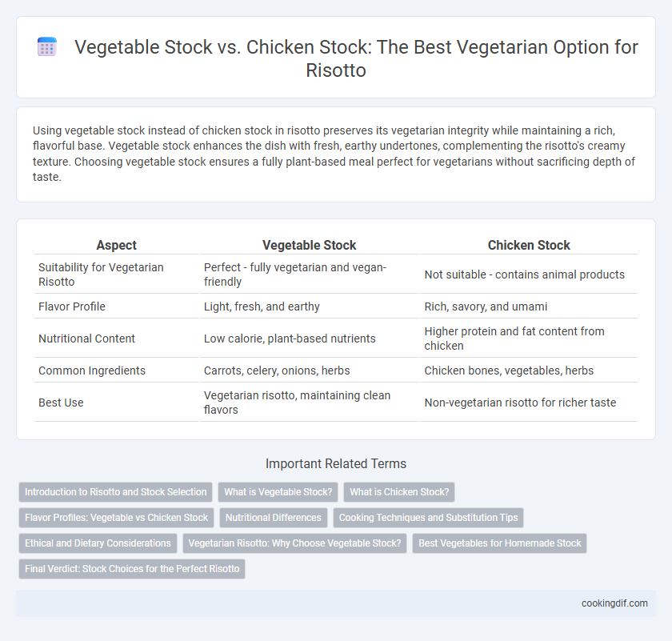Click the Chicken Stock column header
The width and height of the screenshot is (672, 641).
tap(529, 245)
